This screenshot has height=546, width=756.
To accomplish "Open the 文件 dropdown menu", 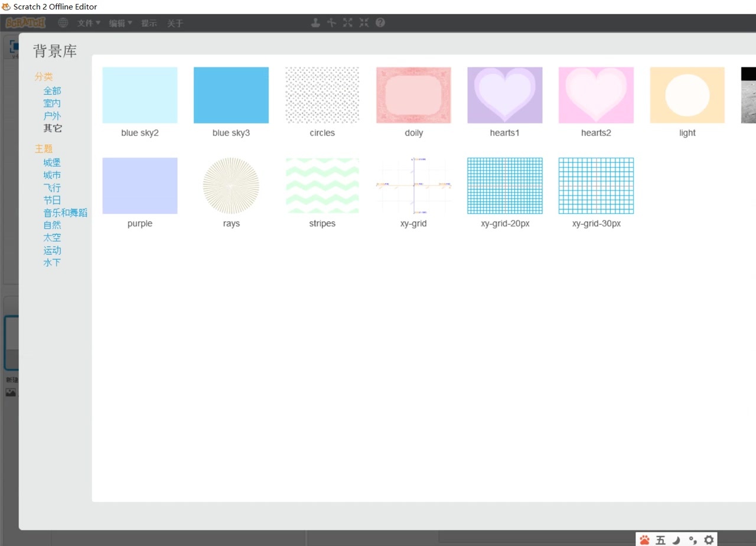I will (89, 23).
